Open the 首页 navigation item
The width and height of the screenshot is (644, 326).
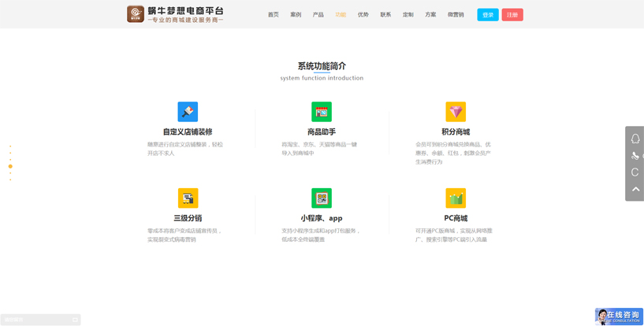[x=274, y=15]
